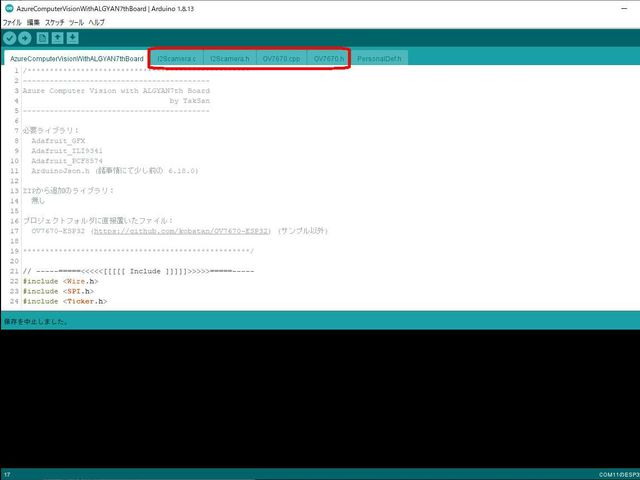Viewport: 640px width, 480px height.
Task: Click the Upload arrow icon
Action: click(x=25, y=38)
